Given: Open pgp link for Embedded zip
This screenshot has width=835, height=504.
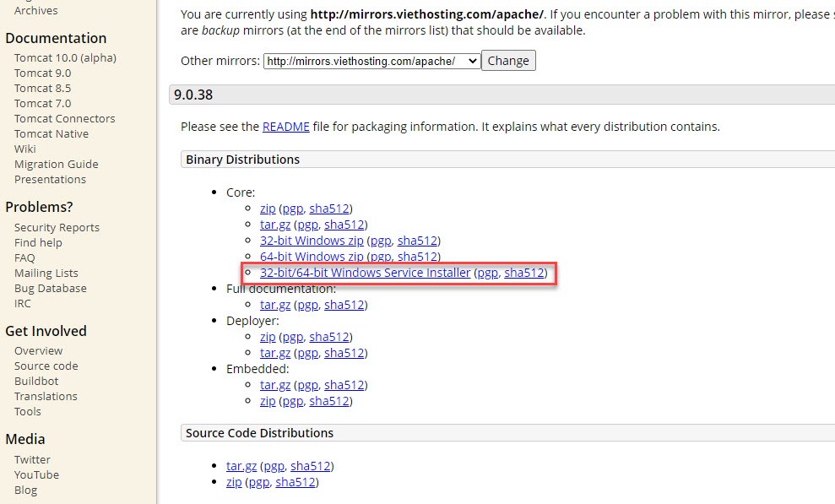Looking at the screenshot, I should [x=293, y=401].
